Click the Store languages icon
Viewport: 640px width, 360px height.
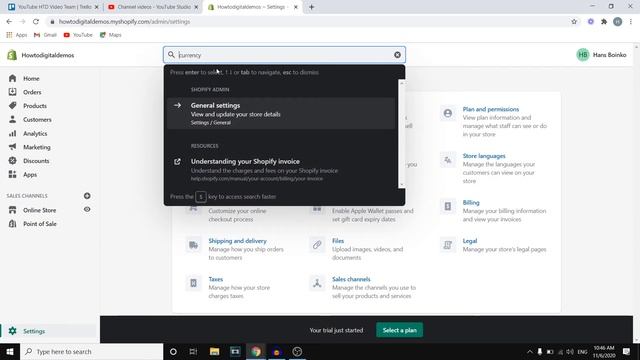click(448, 160)
